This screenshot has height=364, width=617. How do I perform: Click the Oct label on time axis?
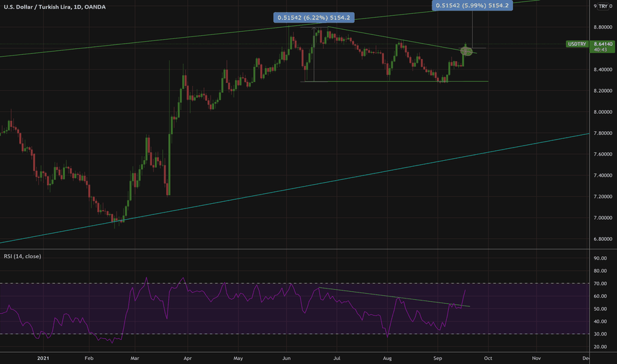coord(488,358)
